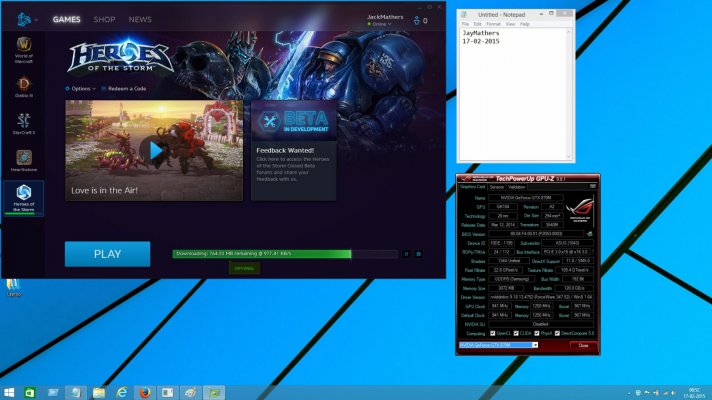The image size is (712, 400).
Task: Toggle the DirectCompute 5.0 checkbox
Action: click(x=557, y=333)
